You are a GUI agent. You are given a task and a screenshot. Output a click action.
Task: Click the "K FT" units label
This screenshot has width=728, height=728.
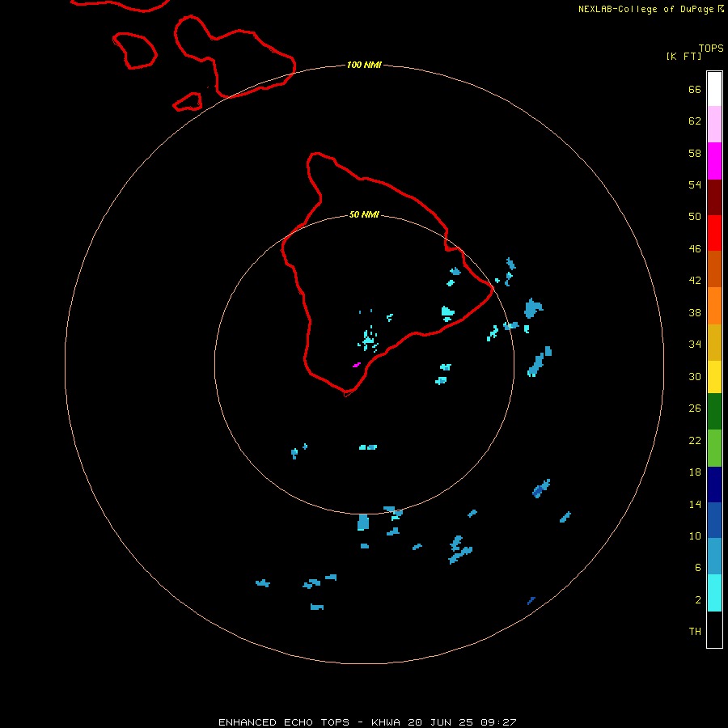(684, 57)
